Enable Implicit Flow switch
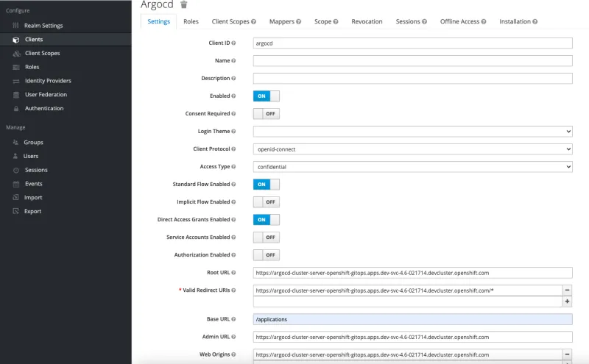Viewport: 589px width, 364px height. click(267, 202)
